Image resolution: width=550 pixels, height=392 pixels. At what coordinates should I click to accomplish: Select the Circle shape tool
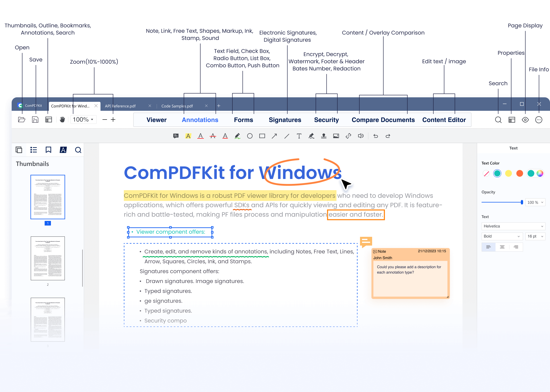pos(250,136)
